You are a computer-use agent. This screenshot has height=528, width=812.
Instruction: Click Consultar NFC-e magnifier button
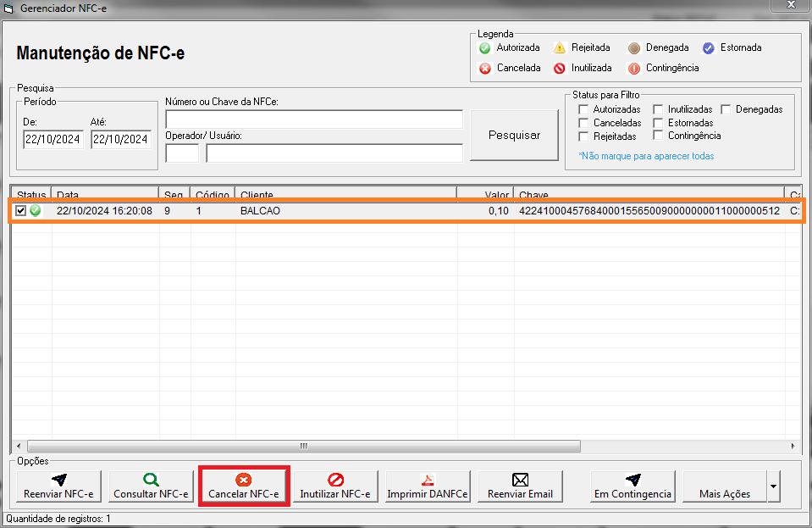[151, 486]
